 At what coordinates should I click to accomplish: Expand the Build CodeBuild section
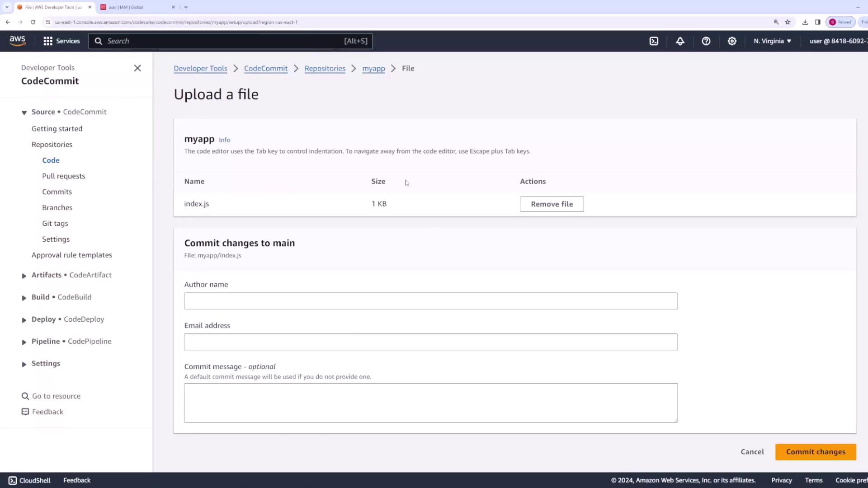(24, 298)
